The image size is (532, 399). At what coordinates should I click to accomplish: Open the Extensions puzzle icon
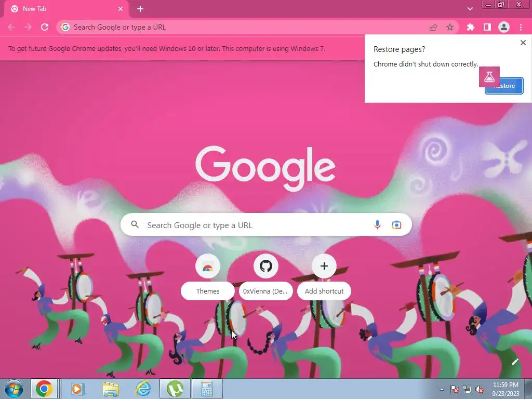click(470, 27)
